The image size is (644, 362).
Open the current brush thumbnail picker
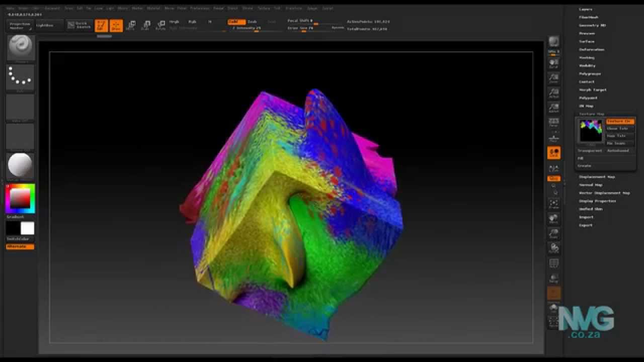pyautogui.click(x=20, y=49)
